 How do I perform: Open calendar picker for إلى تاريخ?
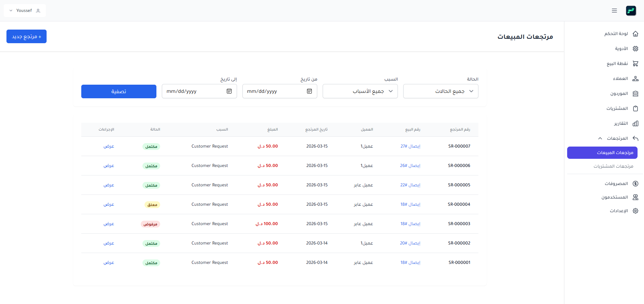tap(229, 91)
